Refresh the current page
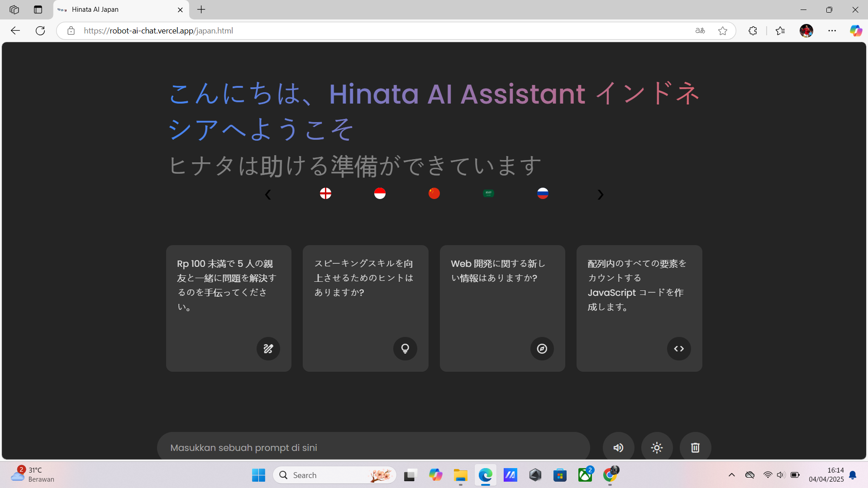This screenshot has height=488, width=868. tap(40, 31)
